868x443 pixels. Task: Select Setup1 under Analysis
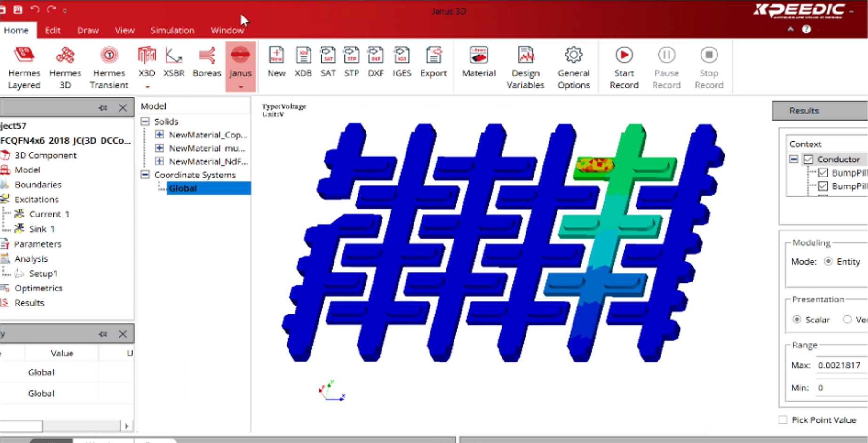43,274
